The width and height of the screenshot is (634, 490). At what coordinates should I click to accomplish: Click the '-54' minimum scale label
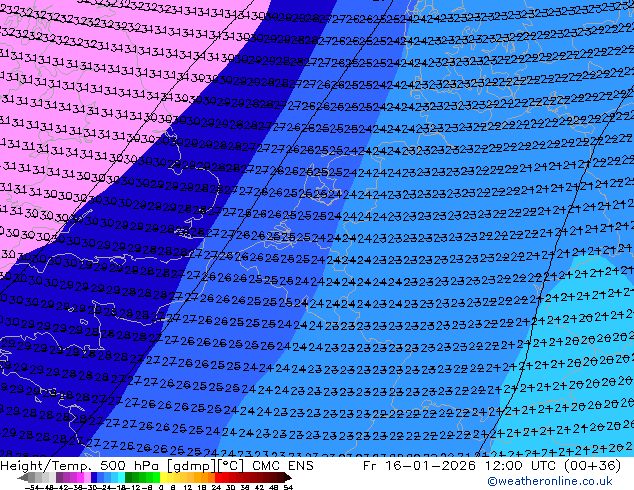(32, 488)
